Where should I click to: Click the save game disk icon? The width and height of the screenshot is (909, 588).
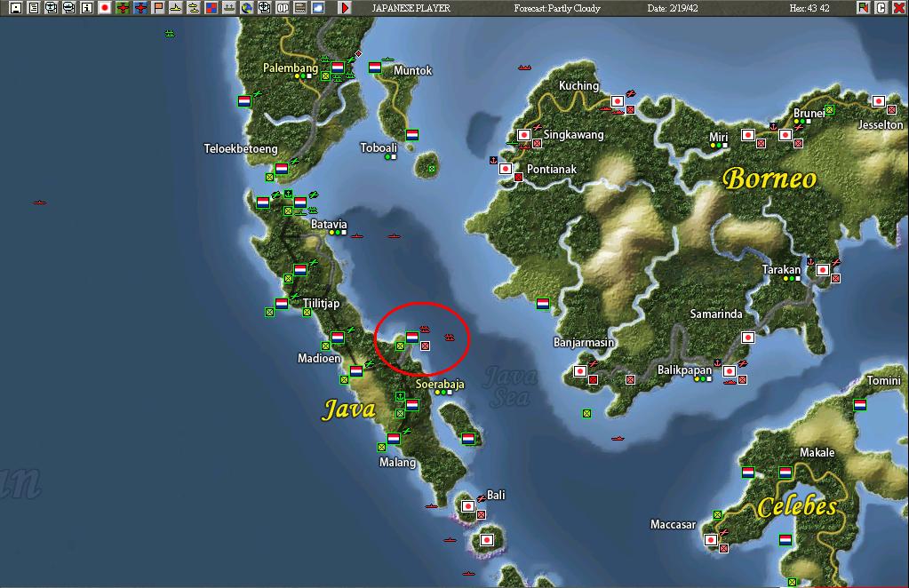pyautogui.click(x=16, y=7)
